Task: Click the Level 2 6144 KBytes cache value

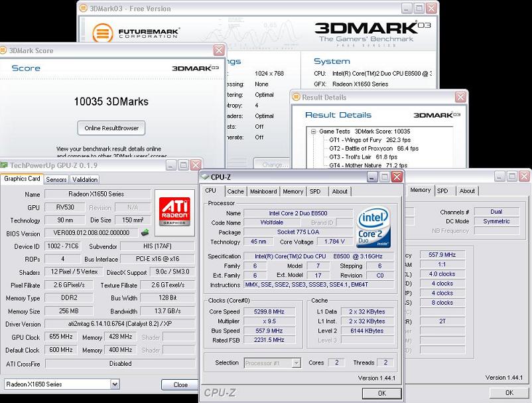Action: [367, 331]
